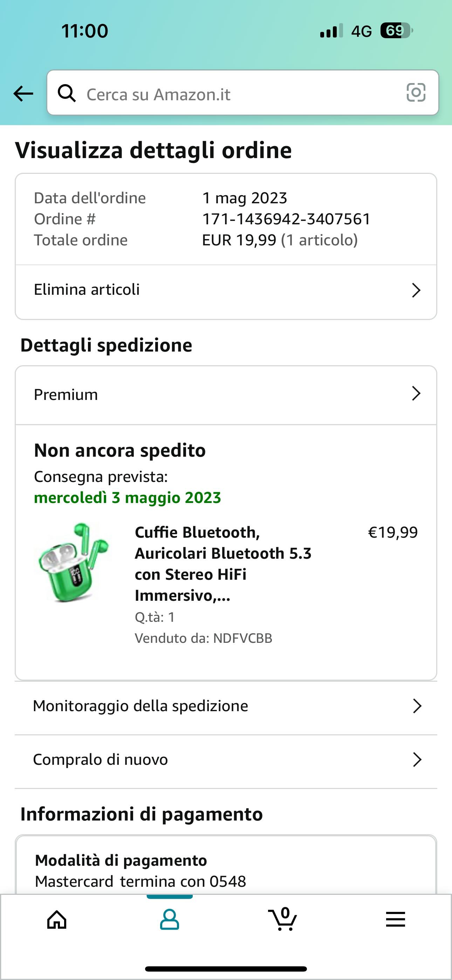The height and width of the screenshot is (980, 452).
Task: Tap Compralo di nuovo link
Action: [101, 760]
